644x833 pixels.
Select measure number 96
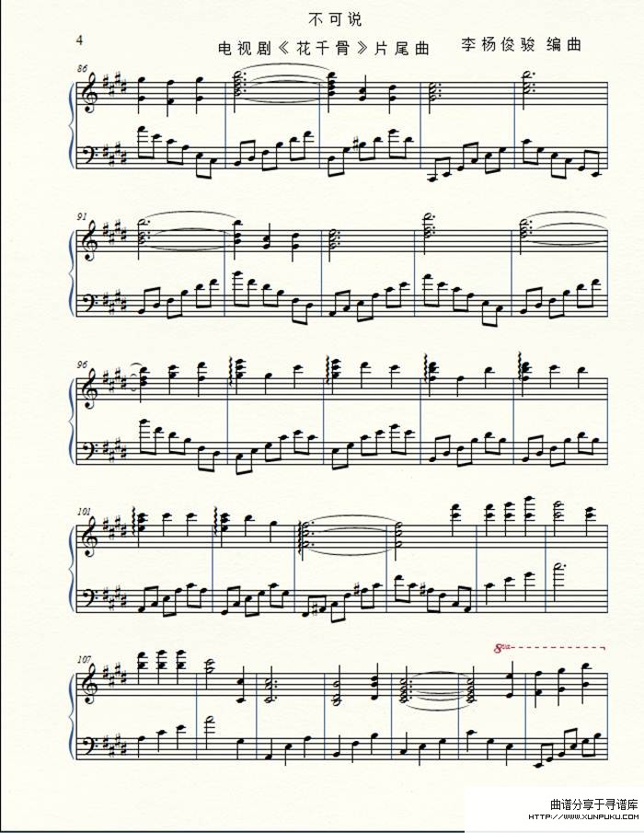(82, 364)
